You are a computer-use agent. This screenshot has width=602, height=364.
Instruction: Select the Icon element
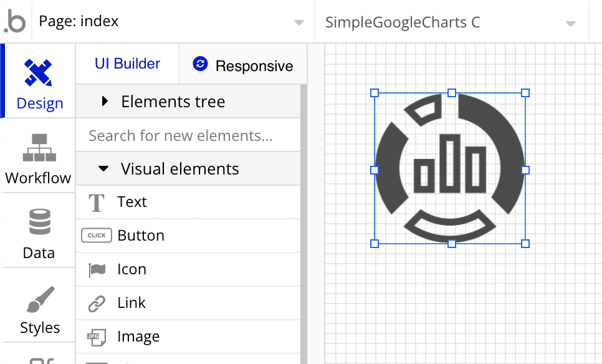click(x=131, y=269)
